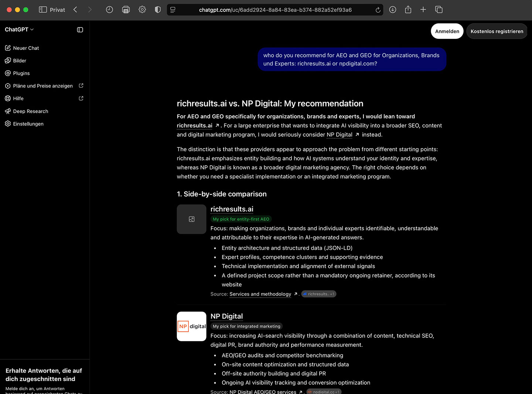Click the richresults.ai placeholder thumbnail
The image size is (532, 394).
click(192, 219)
